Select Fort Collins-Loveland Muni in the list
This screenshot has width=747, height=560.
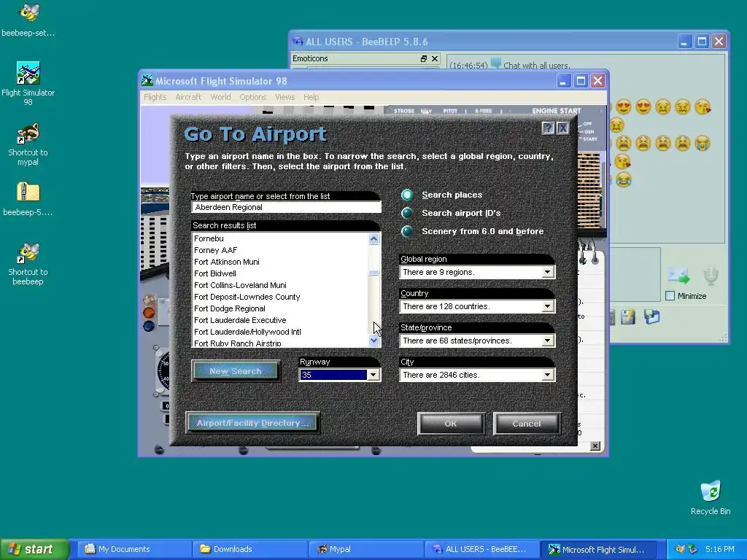tap(280, 285)
